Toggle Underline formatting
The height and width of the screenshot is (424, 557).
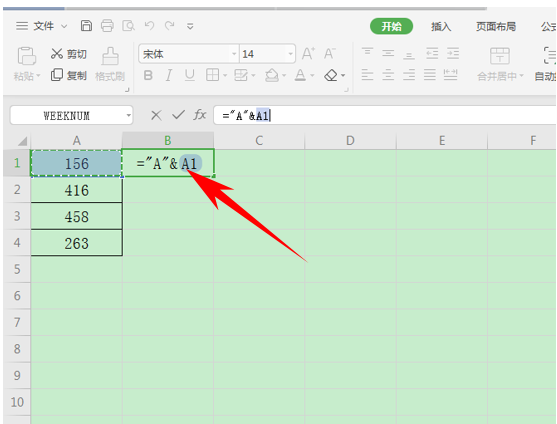point(190,75)
